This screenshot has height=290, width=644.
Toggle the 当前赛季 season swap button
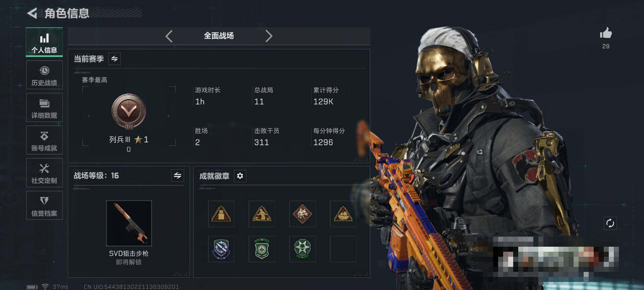click(114, 59)
